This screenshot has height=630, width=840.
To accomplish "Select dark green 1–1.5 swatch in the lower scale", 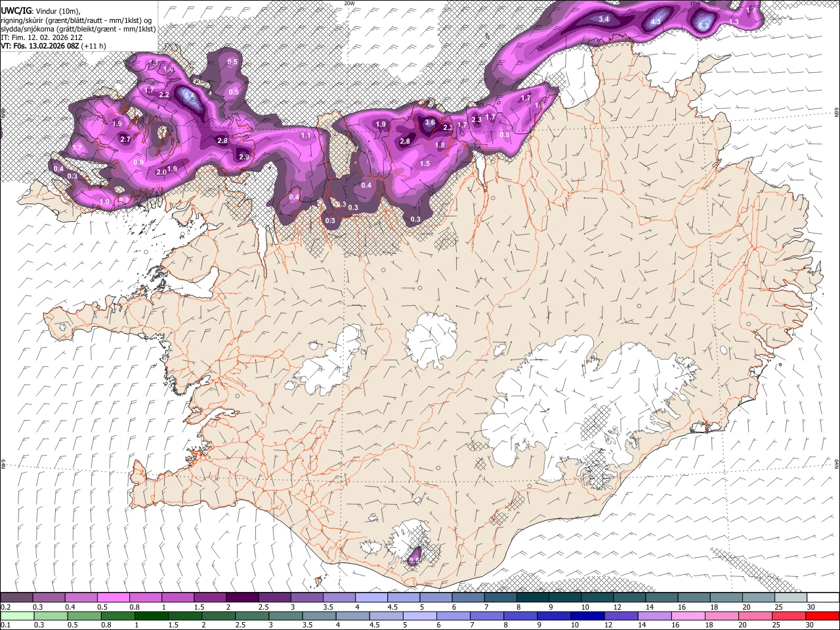I will (151, 616).
